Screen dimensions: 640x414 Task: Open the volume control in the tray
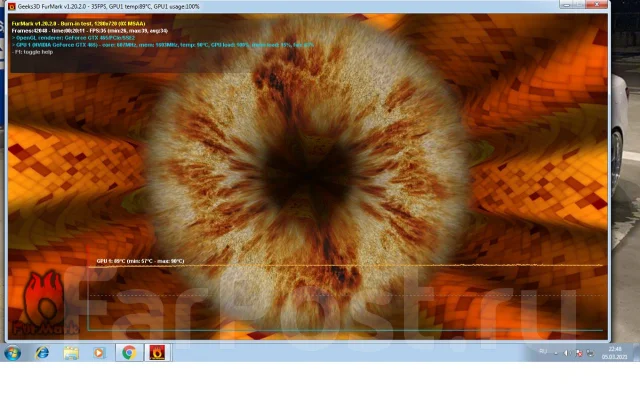point(567,353)
